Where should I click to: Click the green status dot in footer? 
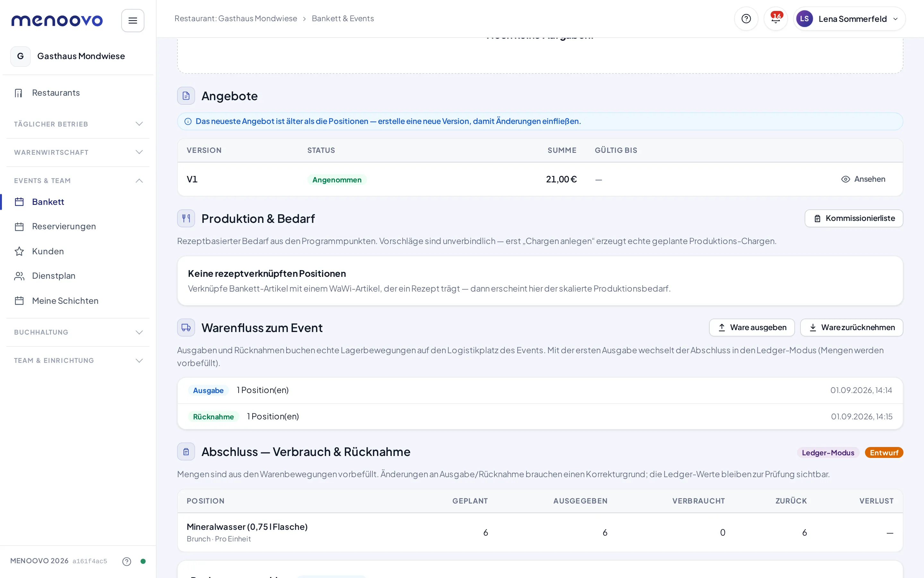coord(143,561)
